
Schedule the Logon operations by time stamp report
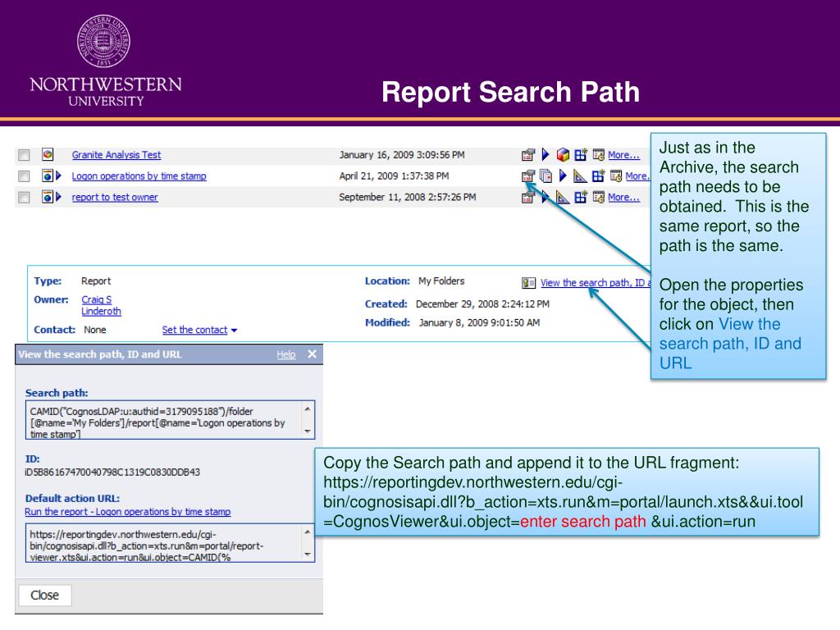coord(616,176)
